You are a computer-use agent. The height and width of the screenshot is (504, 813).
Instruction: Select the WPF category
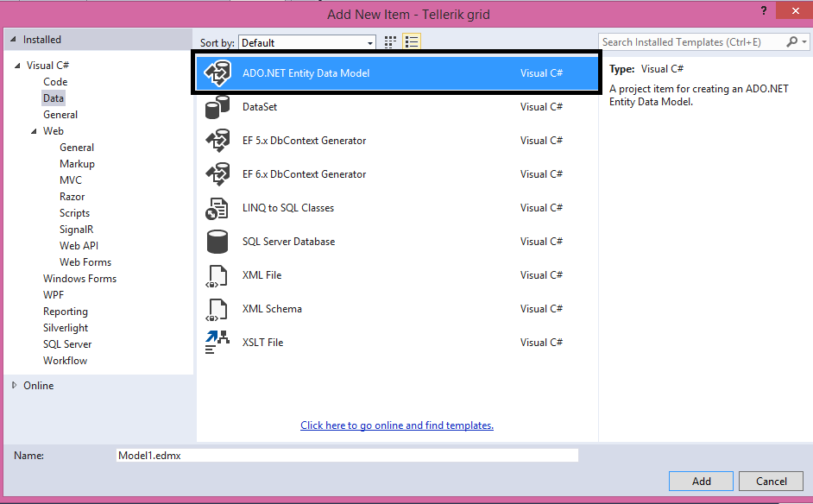tap(54, 295)
